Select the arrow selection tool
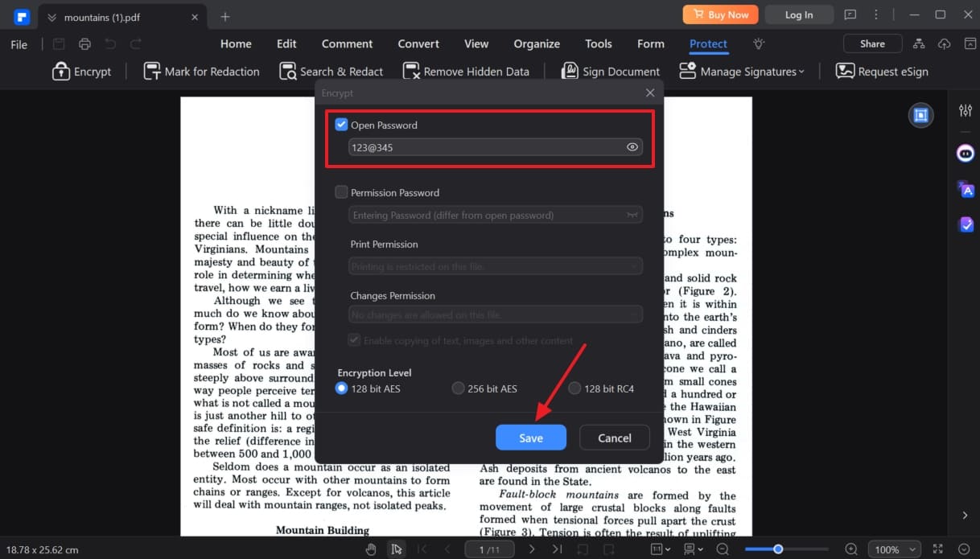This screenshot has width=980, height=559. point(396,549)
